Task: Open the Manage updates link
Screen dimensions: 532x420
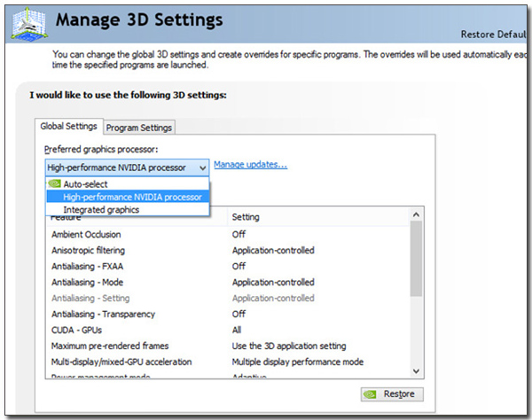Action: pos(250,165)
